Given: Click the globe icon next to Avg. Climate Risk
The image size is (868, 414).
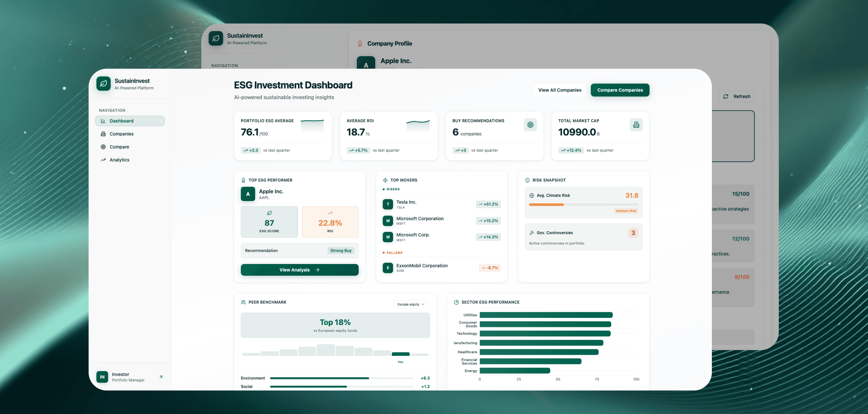Looking at the screenshot, I should coord(532,195).
